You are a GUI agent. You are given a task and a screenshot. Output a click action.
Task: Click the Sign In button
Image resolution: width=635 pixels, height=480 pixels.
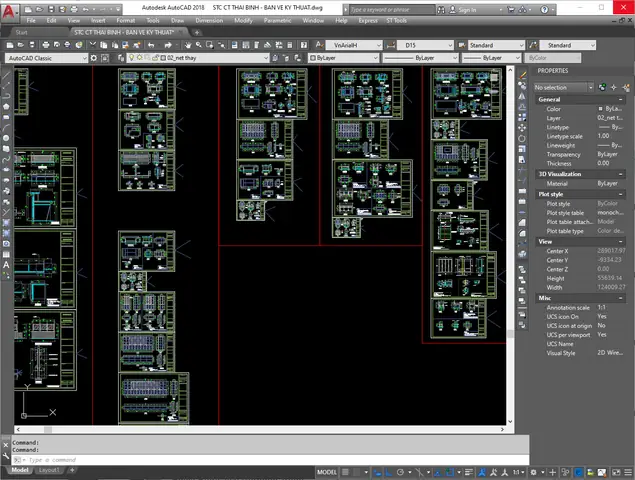pos(463,9)
